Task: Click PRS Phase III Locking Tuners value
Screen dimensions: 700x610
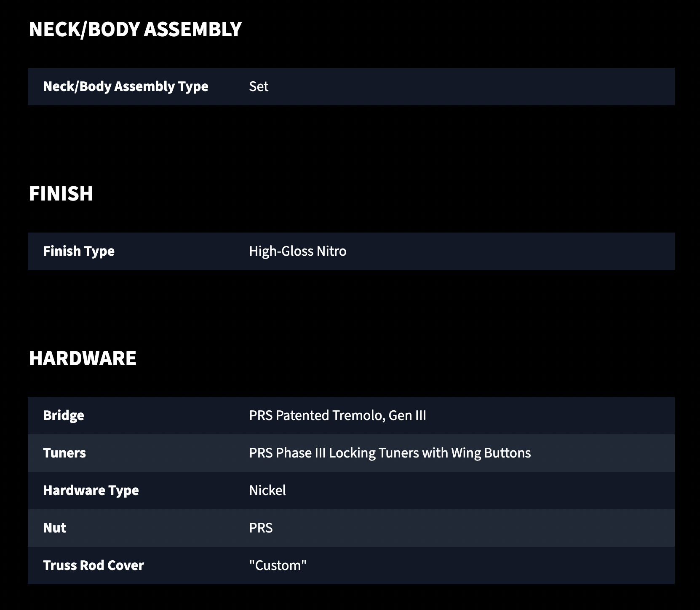Action: point(390,453)
